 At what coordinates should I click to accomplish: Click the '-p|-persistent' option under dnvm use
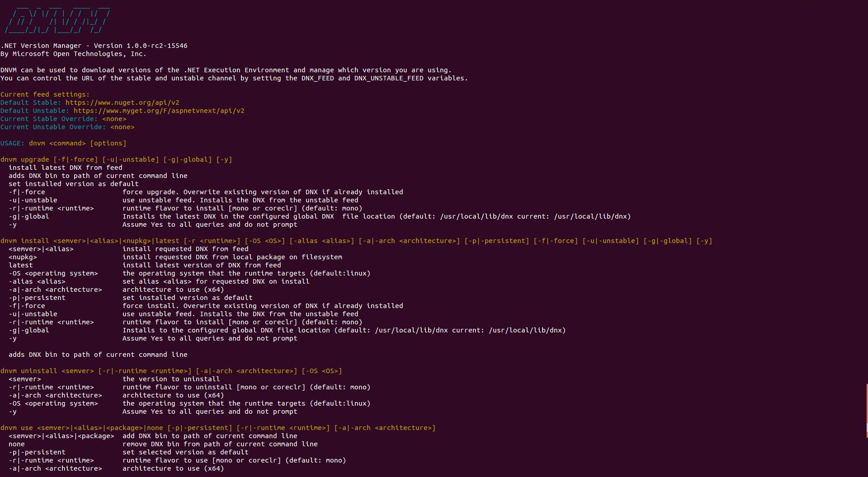[x=37, y=452]
